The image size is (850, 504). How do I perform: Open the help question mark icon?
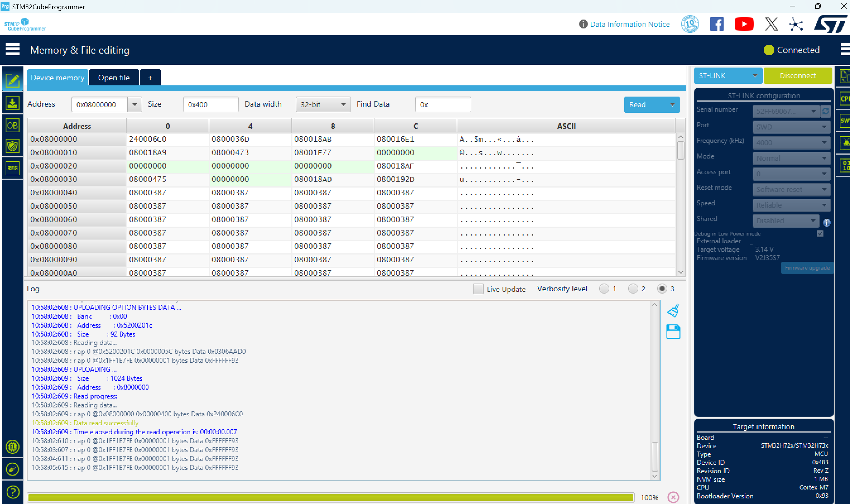[13, 492]
